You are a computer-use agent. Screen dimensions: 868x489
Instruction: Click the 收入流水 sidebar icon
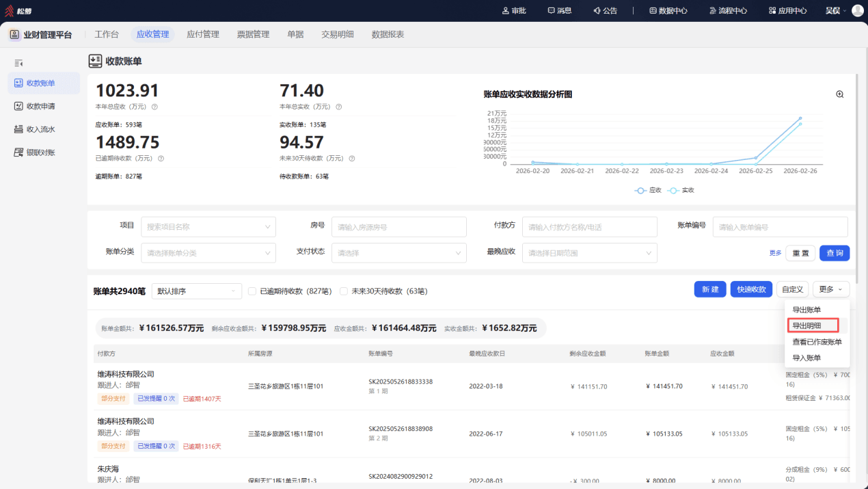pos(19,129)
